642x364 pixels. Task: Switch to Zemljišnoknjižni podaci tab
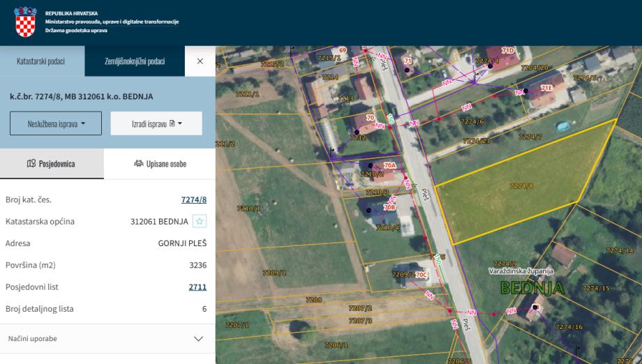135,61
